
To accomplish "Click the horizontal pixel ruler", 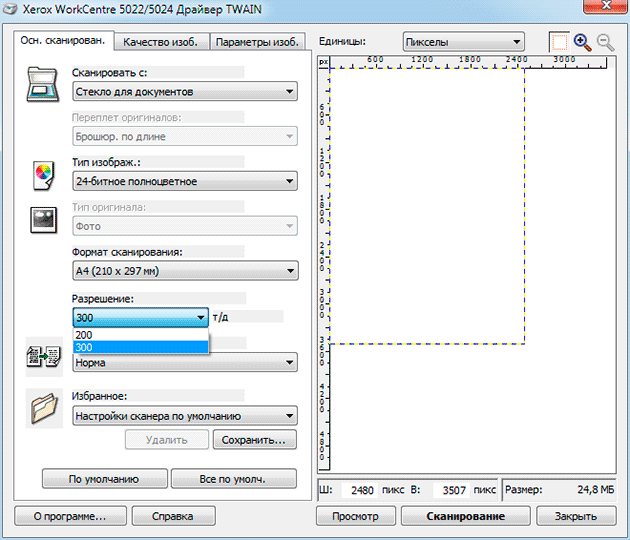I will (468, 62).
